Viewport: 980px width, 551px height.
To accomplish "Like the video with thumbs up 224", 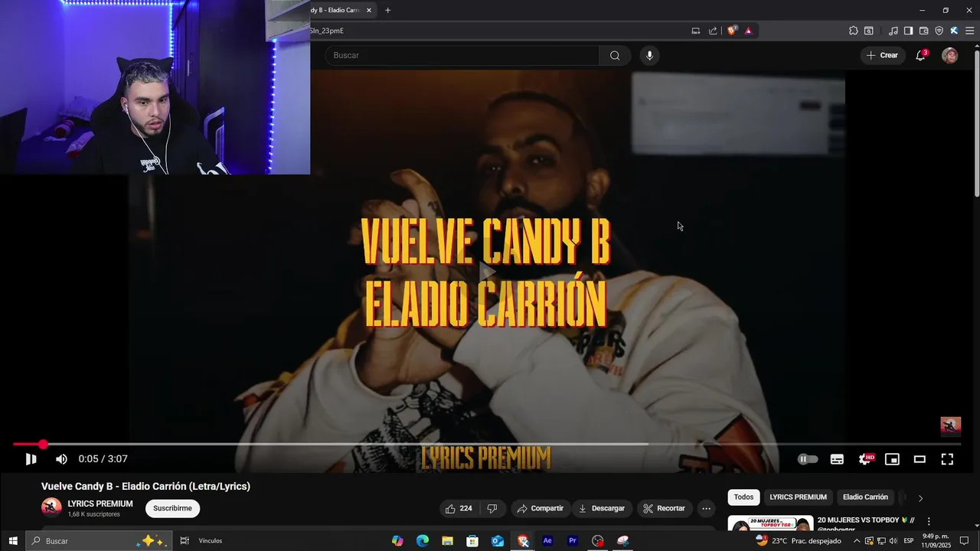I will coord(459,508).
